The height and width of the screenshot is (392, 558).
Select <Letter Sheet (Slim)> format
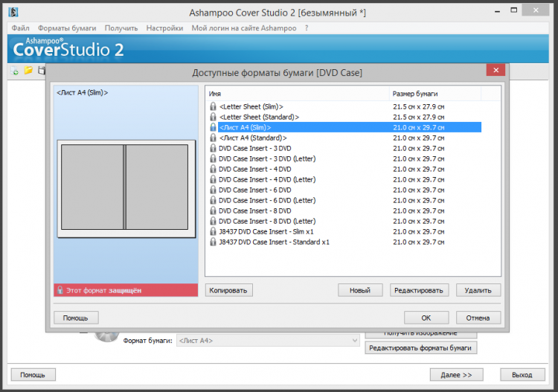click(251, 106)
